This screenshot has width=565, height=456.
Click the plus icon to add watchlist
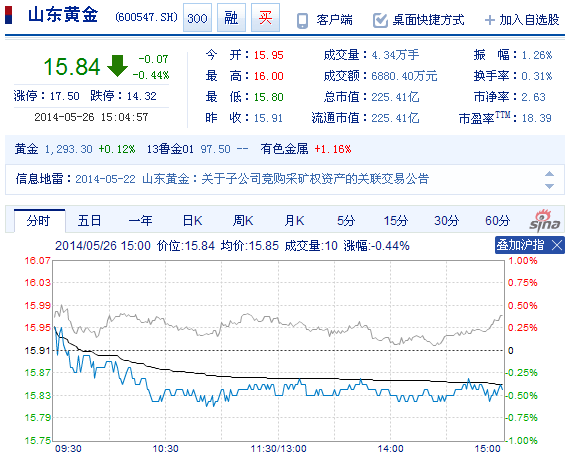pos(490,20)
